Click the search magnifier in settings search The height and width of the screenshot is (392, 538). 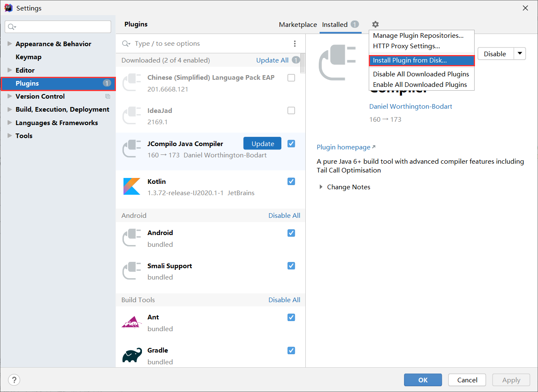(11, 27)
